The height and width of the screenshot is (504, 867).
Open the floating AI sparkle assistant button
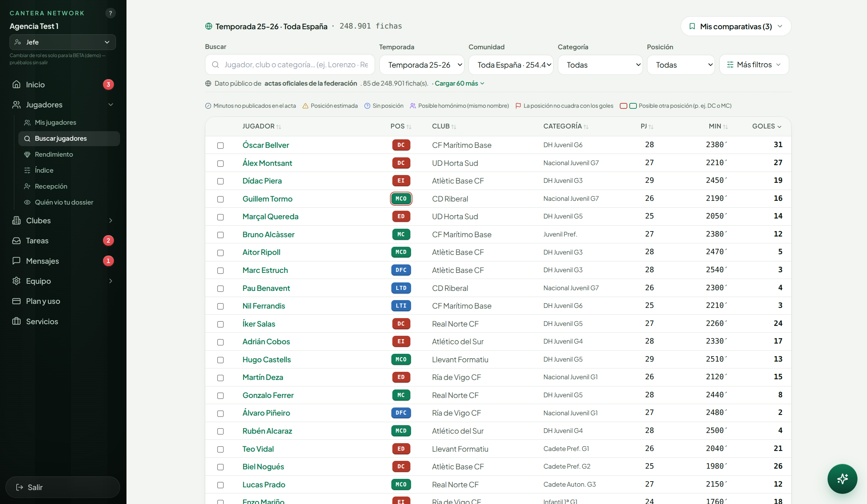842,479
